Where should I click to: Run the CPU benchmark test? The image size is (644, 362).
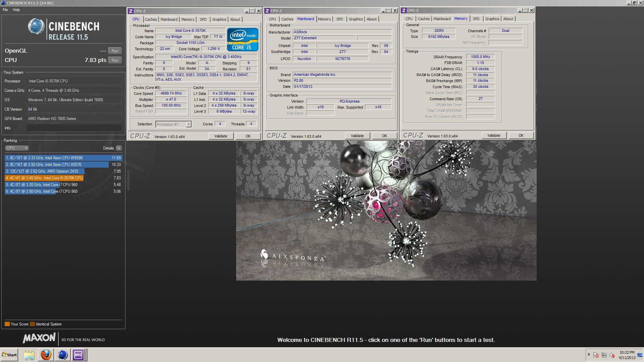click(x=115, y=60)
